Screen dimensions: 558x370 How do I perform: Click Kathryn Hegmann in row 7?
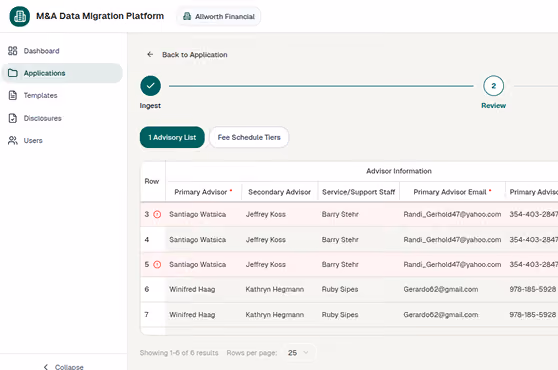[274, 314]
